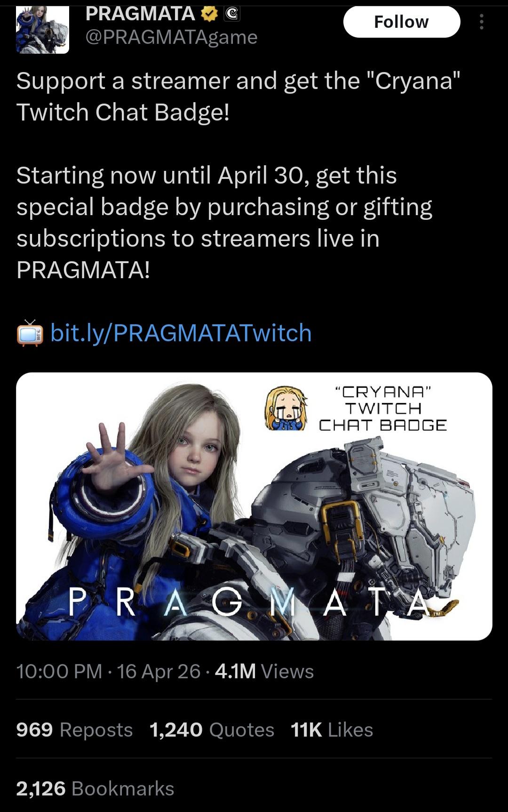Tap the 2,126 Bookmarks count
The image size is (508, 812).
(x=95, y=788)
